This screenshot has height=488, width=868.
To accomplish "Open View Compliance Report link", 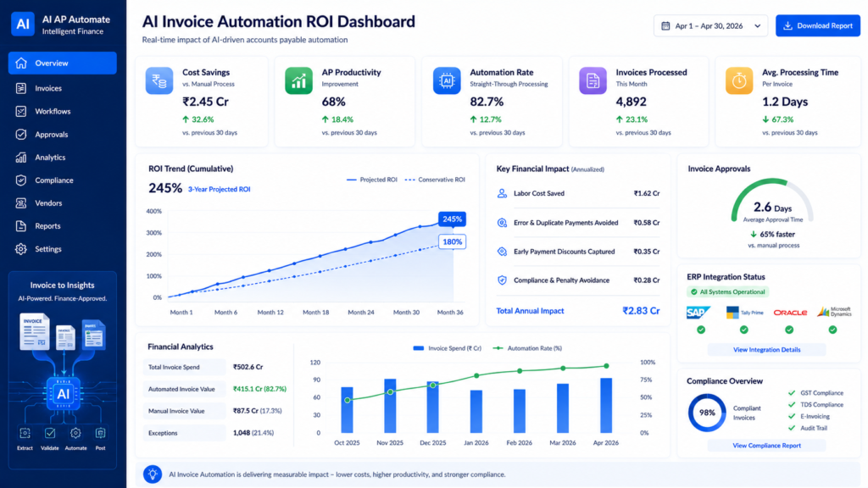I will (x=766, y=446).
